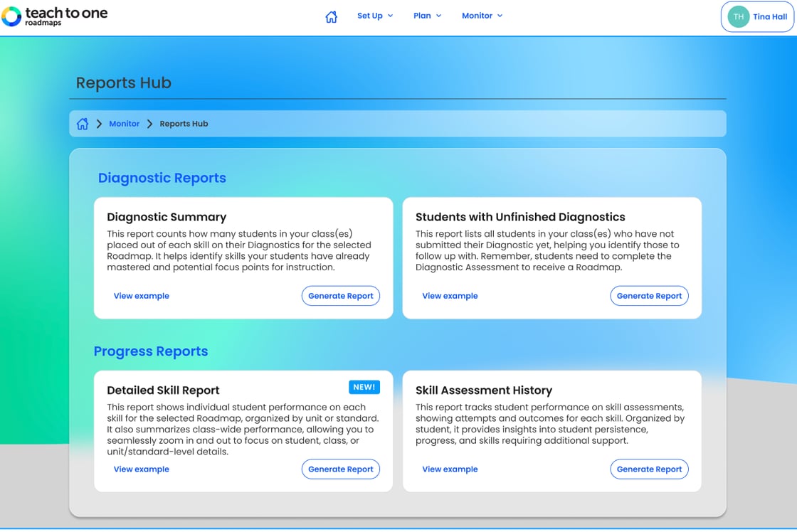
Task: Open the Set Up dropdown menu
Action: point(375,16)
